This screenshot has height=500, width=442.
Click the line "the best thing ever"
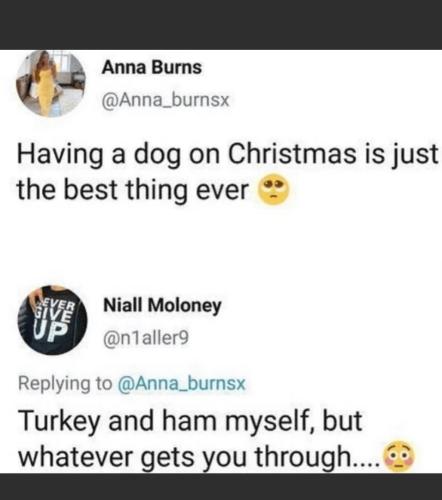pyautogui.click(x=133, y=190)
